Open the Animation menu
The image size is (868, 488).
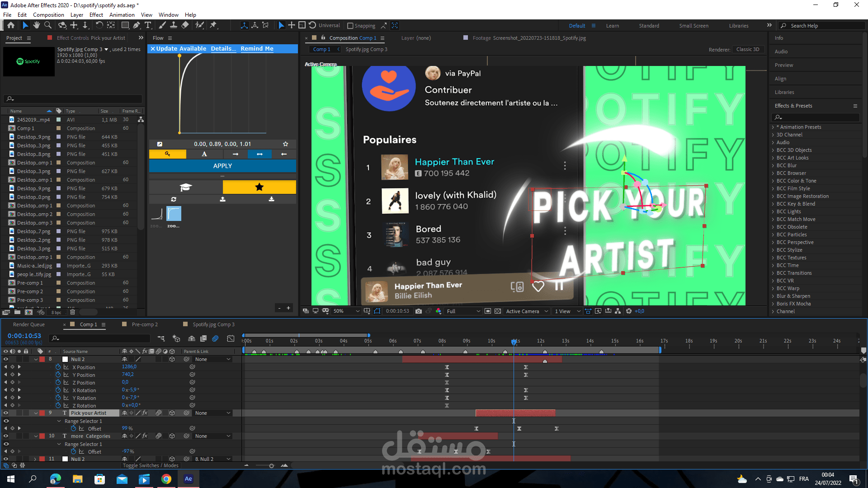point(122,14)
